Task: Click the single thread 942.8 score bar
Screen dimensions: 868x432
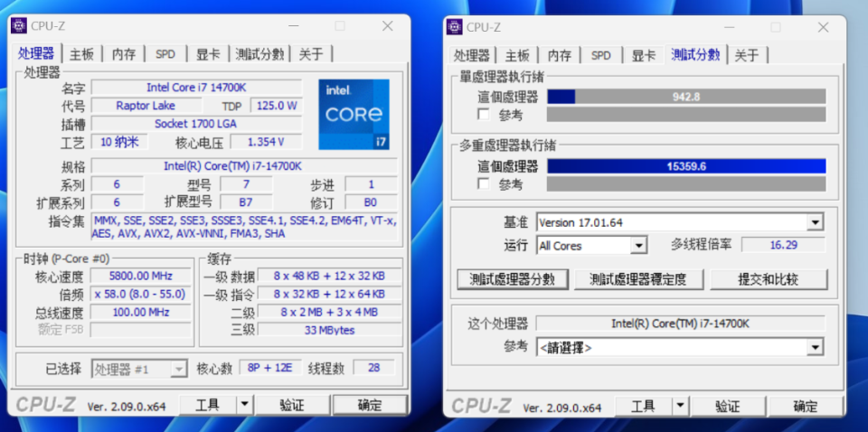Action: click(x=686, y=97)
